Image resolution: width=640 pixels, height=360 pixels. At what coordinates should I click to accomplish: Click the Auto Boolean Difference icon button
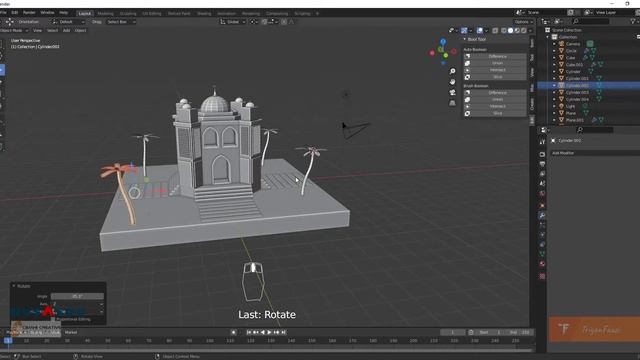[467, 56]
